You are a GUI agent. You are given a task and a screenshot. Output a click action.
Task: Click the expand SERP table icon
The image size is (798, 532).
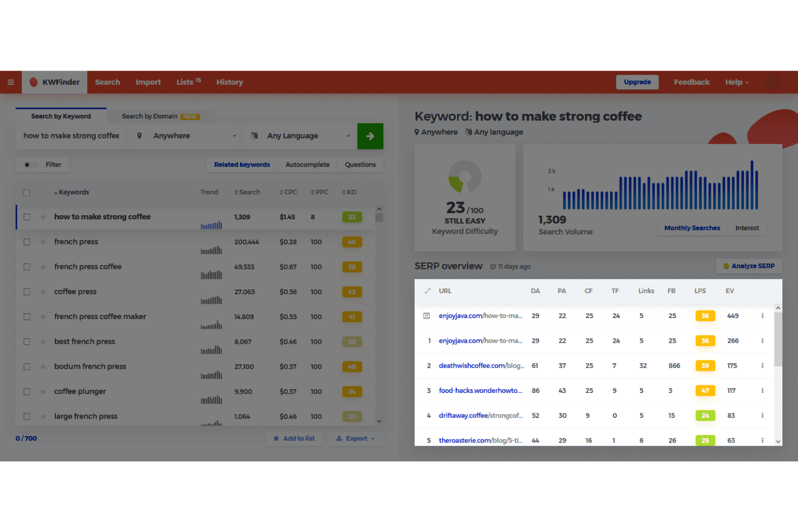[x=427, y=291]
